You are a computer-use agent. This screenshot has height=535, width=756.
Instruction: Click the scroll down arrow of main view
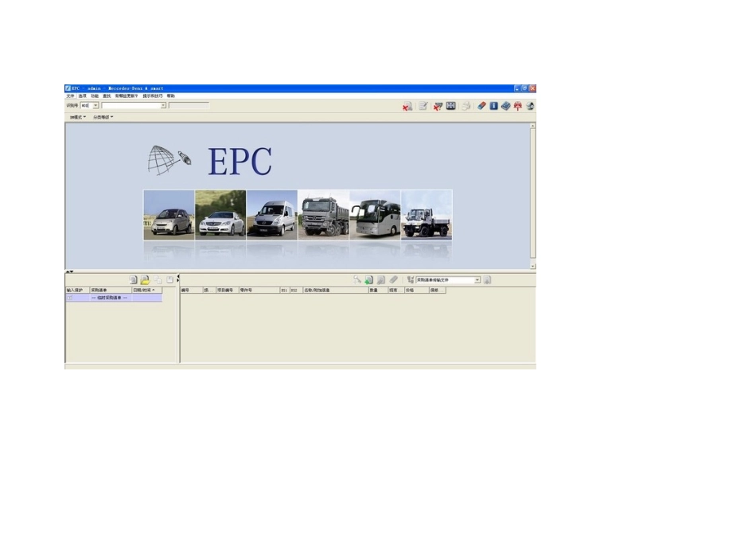pos(532,266)
